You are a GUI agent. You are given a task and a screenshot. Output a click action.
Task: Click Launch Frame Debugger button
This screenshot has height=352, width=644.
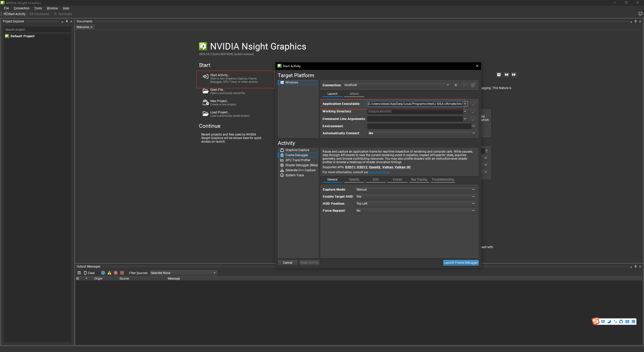pos(461,263)
